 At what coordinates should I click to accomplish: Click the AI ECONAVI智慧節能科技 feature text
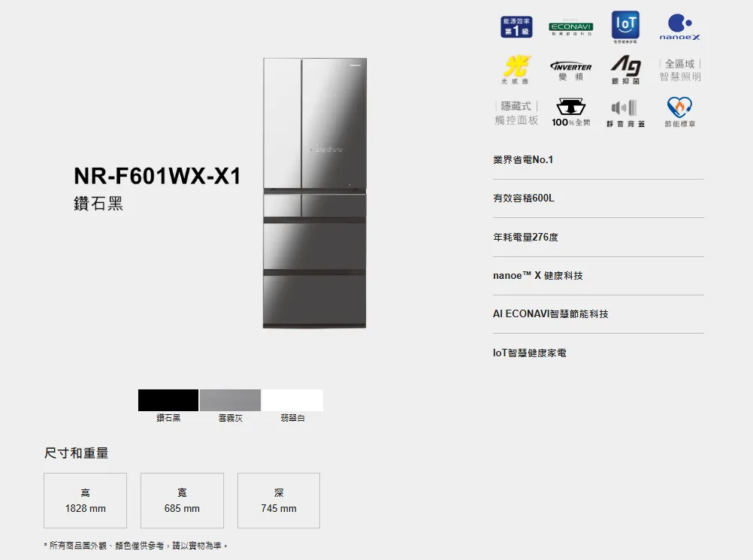pos(551,314)
